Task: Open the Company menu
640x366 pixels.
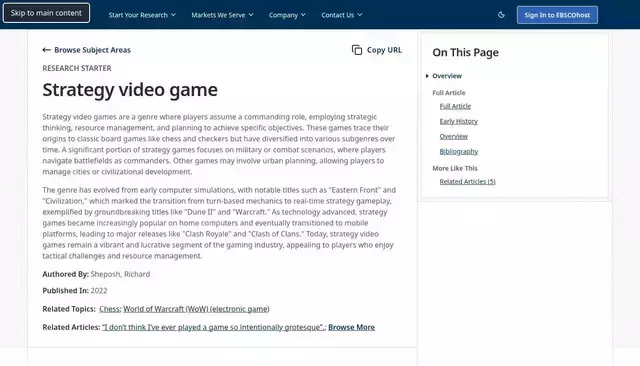Action: 287,15
